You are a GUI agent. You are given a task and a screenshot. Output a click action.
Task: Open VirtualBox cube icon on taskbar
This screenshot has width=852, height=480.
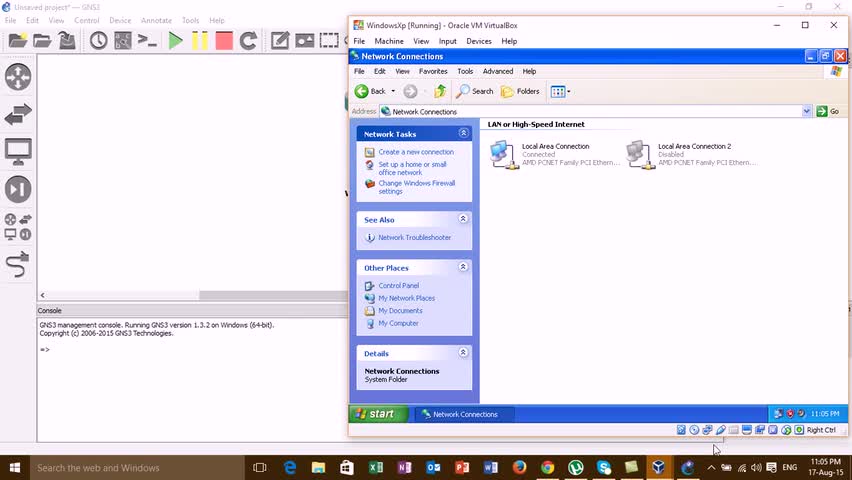(x=659, y=467)
